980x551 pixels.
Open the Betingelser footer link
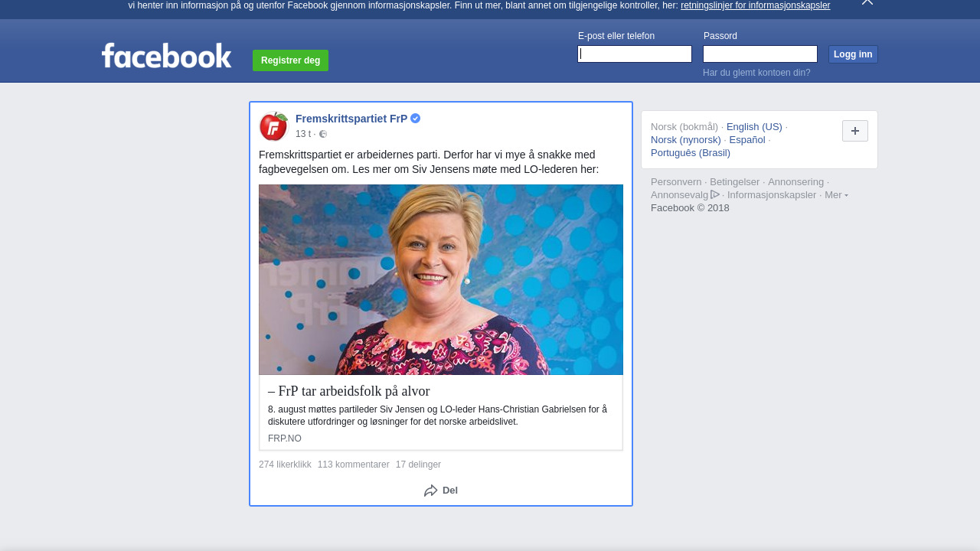(735, 182)
